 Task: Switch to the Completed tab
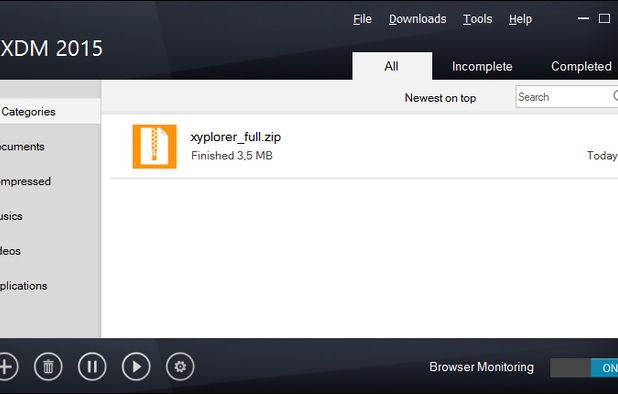(581, 66)
